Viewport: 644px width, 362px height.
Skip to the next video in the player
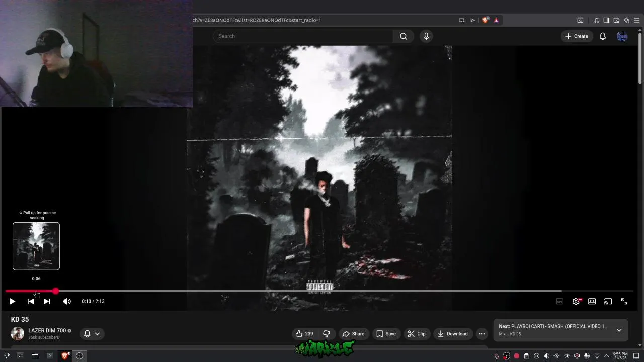pyautogui.click(x=47, y=301)
